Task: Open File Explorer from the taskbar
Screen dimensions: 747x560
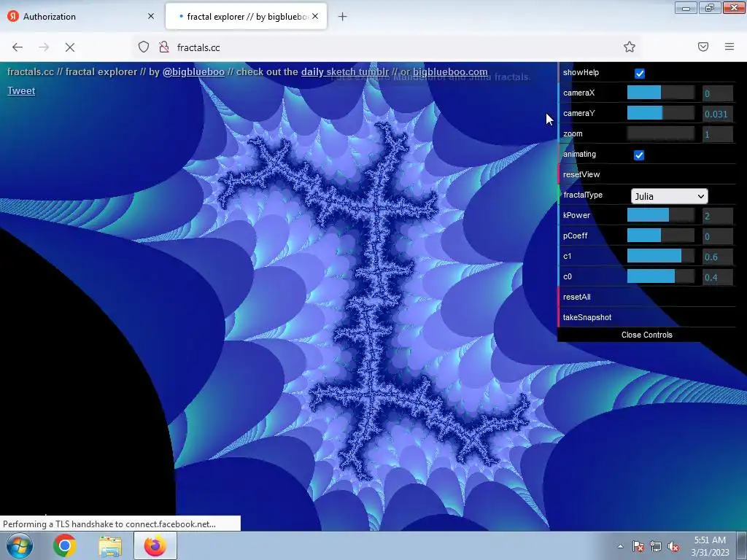Action: (110, 545)
